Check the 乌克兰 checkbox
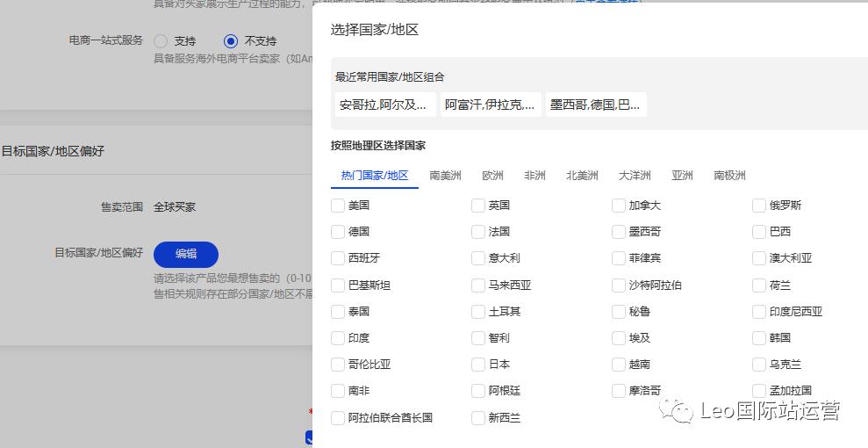The image size is (868, 448). click(x=759, y=365)
